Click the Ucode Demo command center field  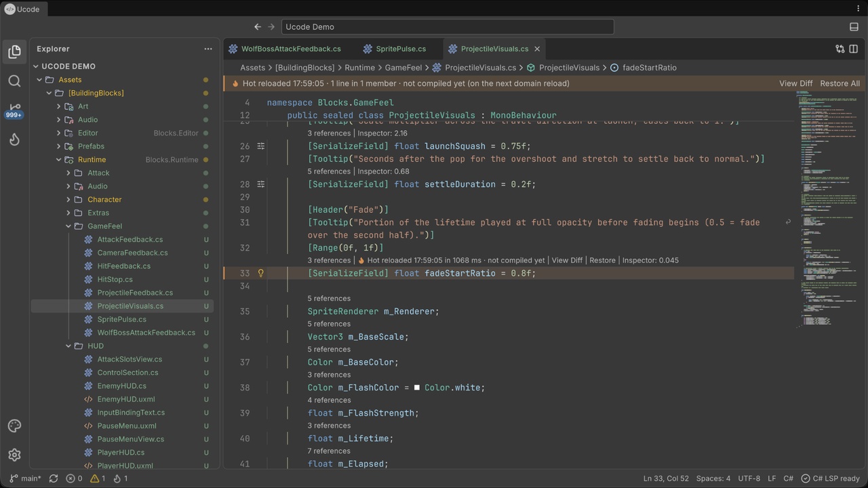pos(448,26)
